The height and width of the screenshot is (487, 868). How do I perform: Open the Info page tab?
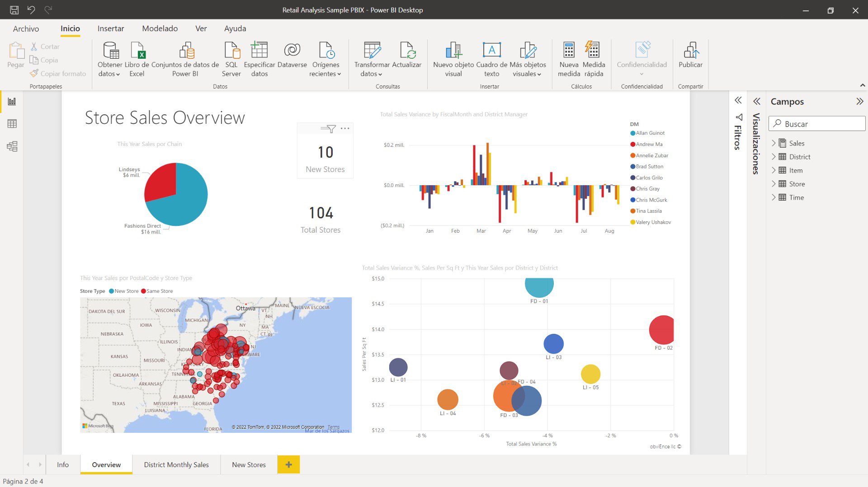[x=63, y=464]
